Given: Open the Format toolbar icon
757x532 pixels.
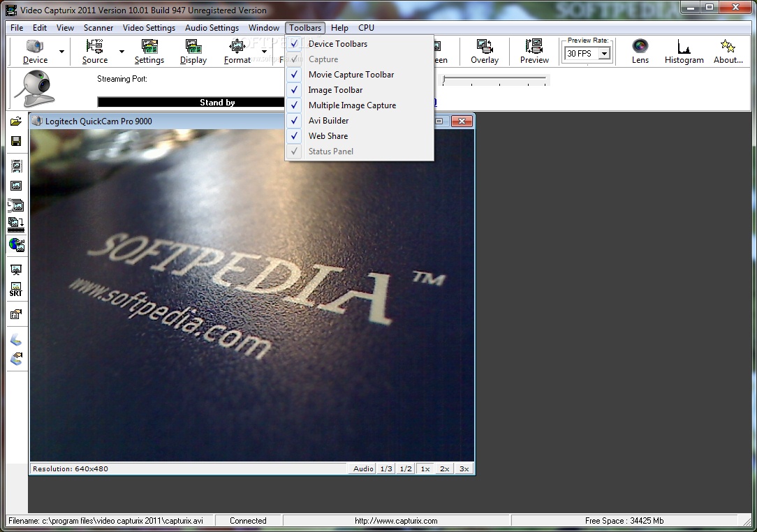Looking at the screenshot, I should click(237, 51).
